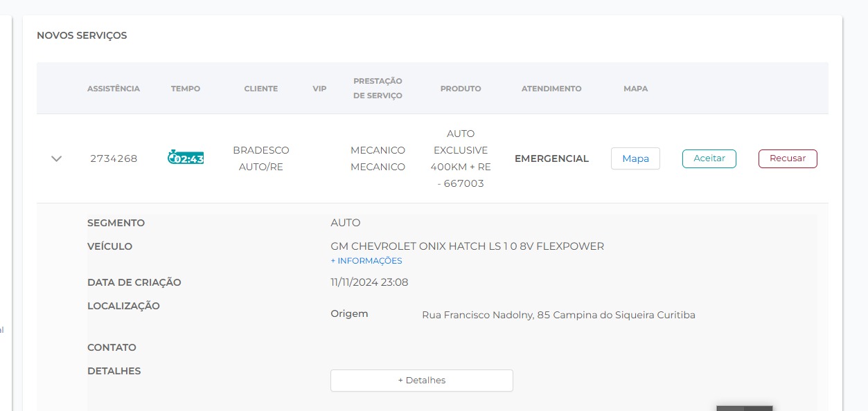Viewport: 868px width, 411px height.
Task: Select assistance number 2734268
Action: click(114, 158)
